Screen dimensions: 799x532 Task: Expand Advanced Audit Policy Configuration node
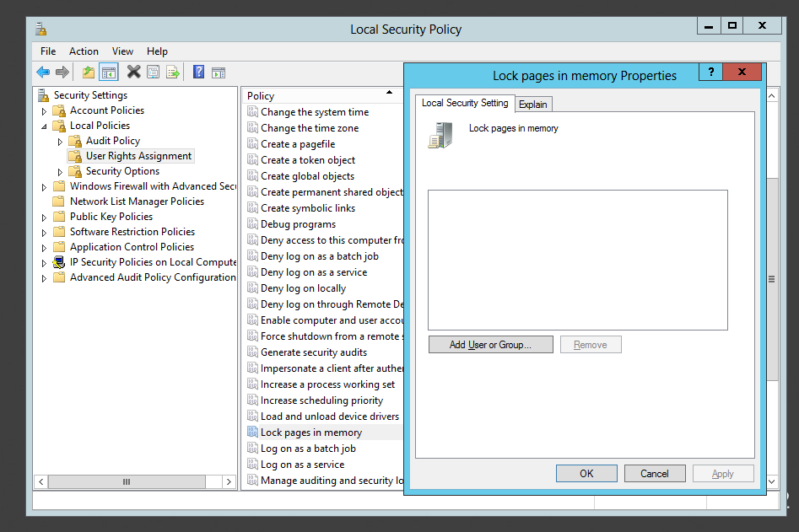point(44,278)
